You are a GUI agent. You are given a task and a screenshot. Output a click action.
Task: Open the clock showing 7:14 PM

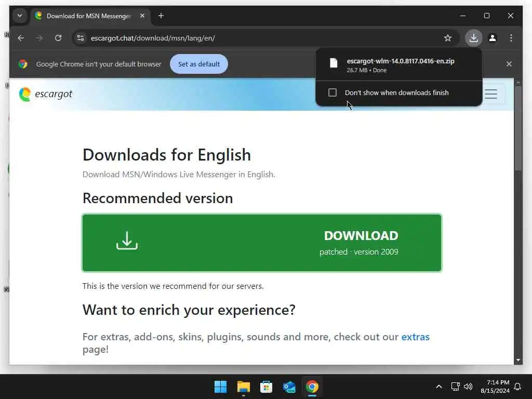pos(495,387)
